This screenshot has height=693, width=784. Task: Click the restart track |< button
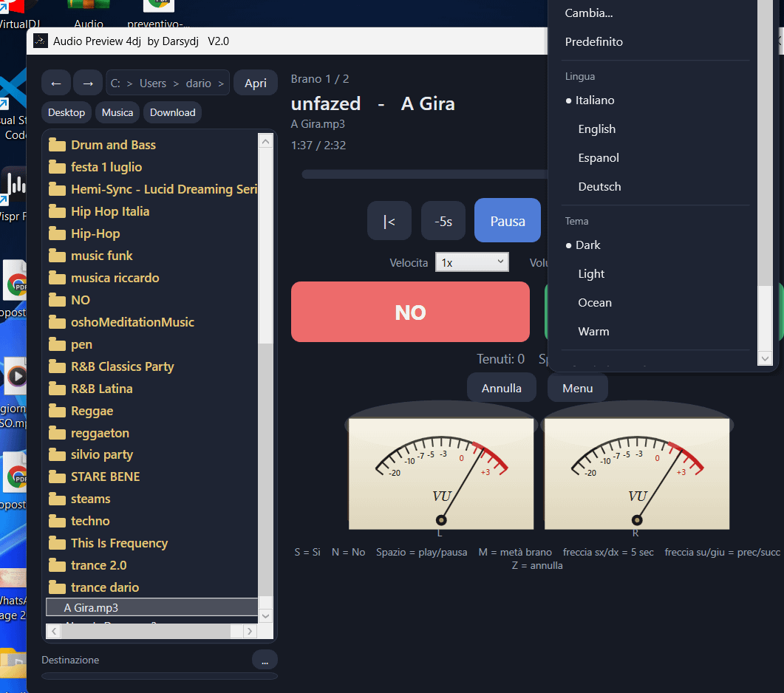[x=389, y=221]
